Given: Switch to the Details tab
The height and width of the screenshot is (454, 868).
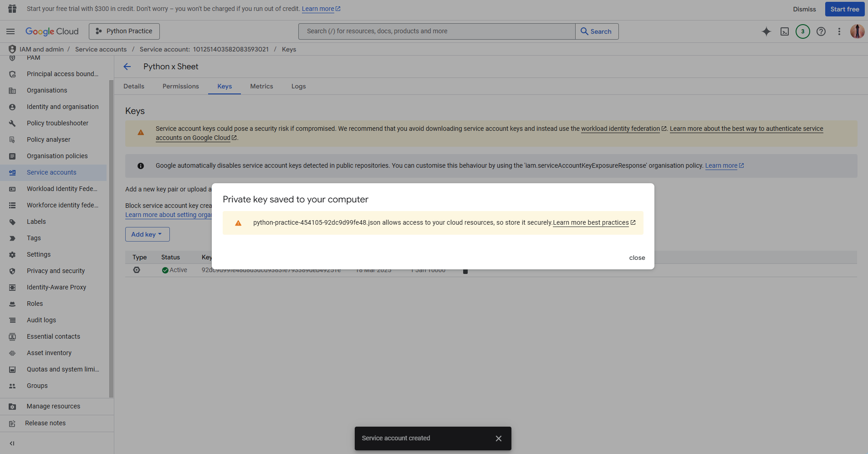Looking at the screenshot, I should click(x=134, y=86).
